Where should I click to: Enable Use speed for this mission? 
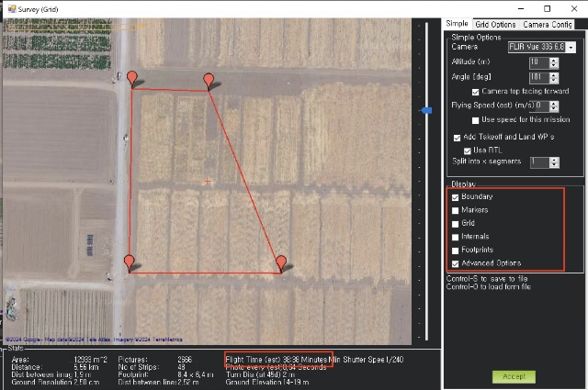pos(475,120)
